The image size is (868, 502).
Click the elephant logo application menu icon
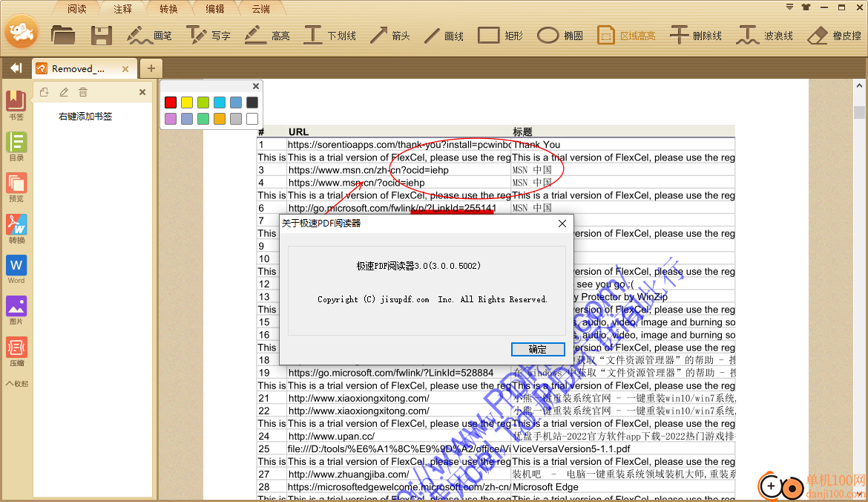point(22,33)
